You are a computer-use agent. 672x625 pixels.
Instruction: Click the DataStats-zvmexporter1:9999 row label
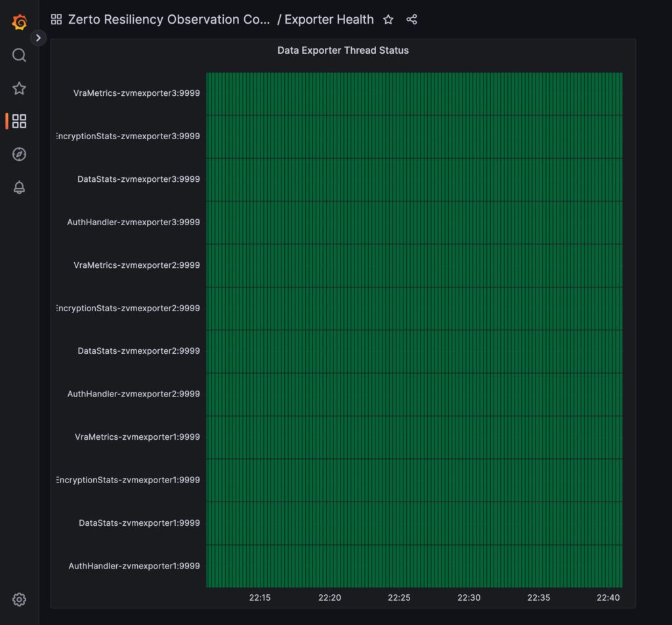pos(139,523)
